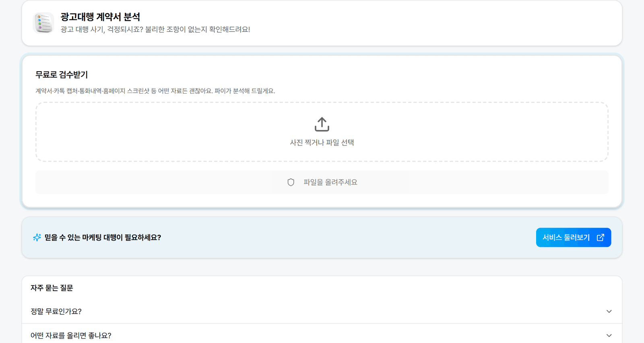Click the 자주 묻는 질문 heading
The height and width of the screenshot is (343, 644).
[52, 288]
